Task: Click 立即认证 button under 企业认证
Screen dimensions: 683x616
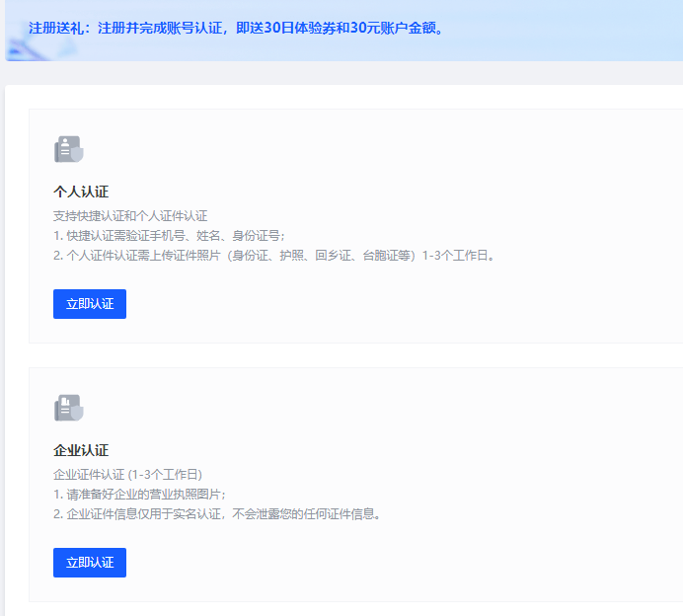Action: pos(90,563)
